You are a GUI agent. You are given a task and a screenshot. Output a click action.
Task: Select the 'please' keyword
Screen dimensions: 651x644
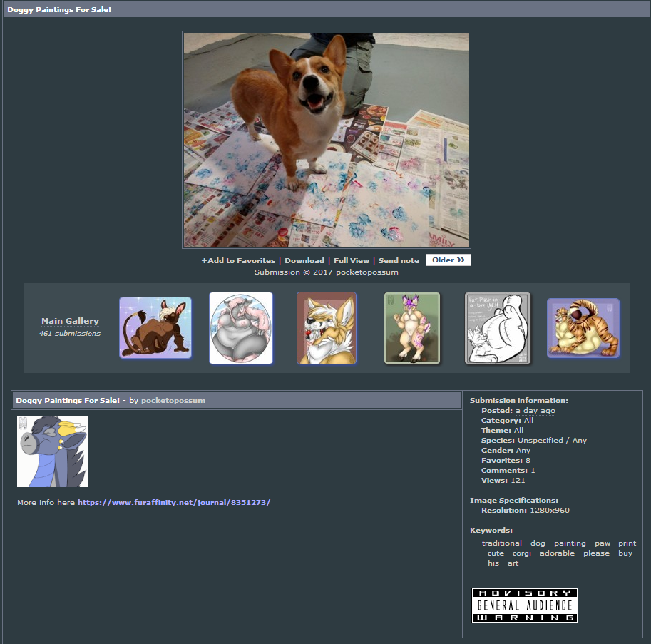(x=596, y=553)
